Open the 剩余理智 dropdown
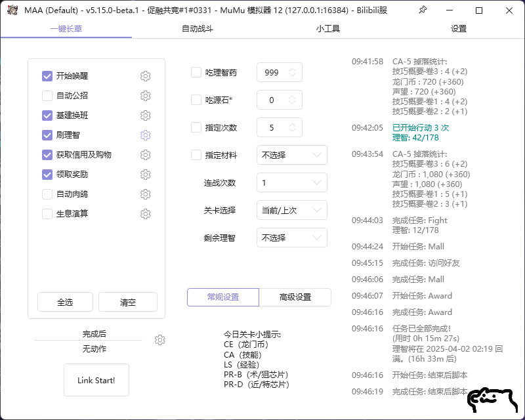Screen dimensions: 525x420 click(x=291, y=238)
